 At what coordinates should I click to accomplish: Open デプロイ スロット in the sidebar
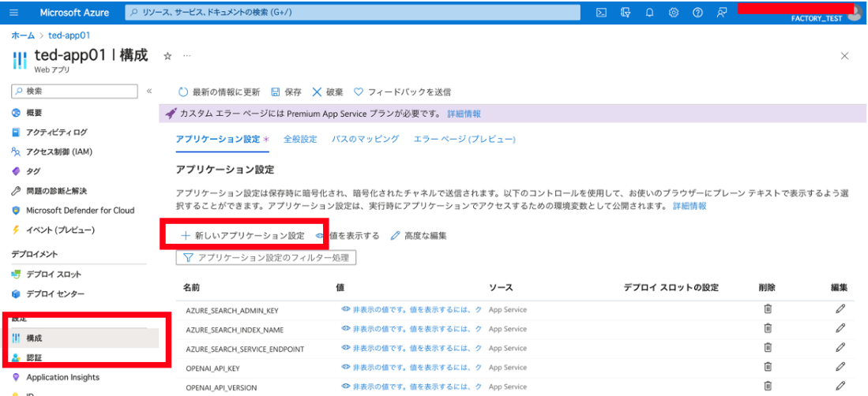tap(46, 275)
